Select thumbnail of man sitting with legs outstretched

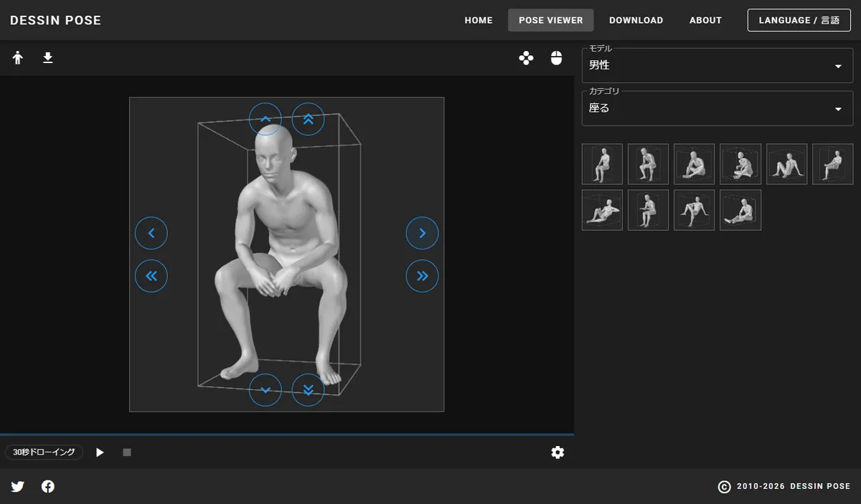click(740, 210)
